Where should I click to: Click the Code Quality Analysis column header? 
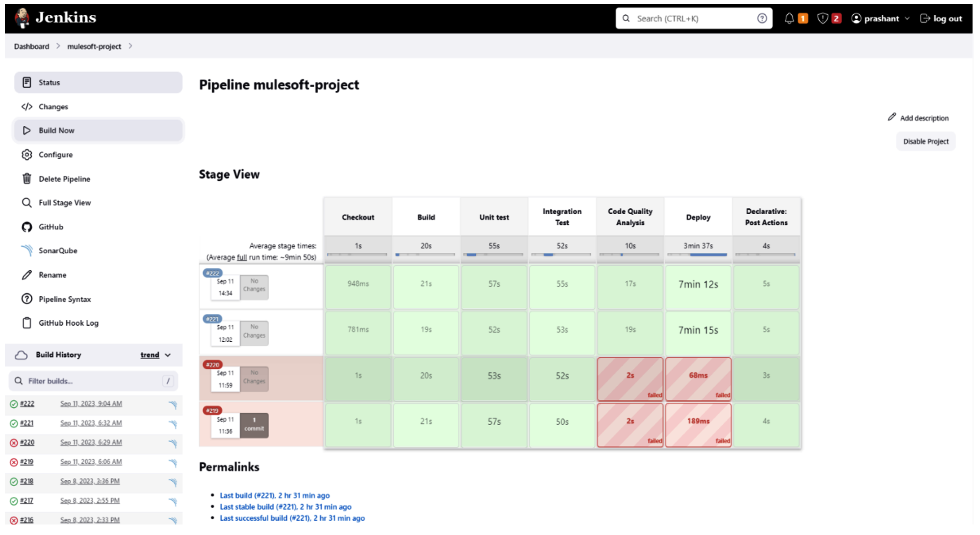[x=630, y=217]
